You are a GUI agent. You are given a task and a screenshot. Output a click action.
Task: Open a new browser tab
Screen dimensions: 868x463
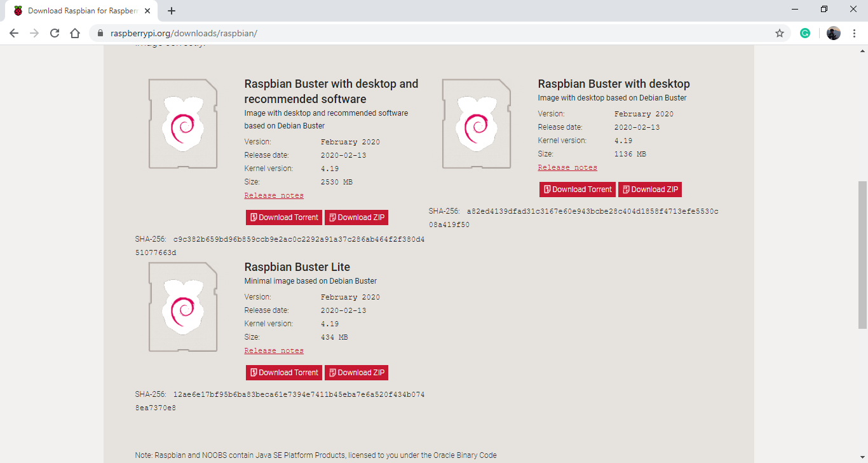point(172,11)
